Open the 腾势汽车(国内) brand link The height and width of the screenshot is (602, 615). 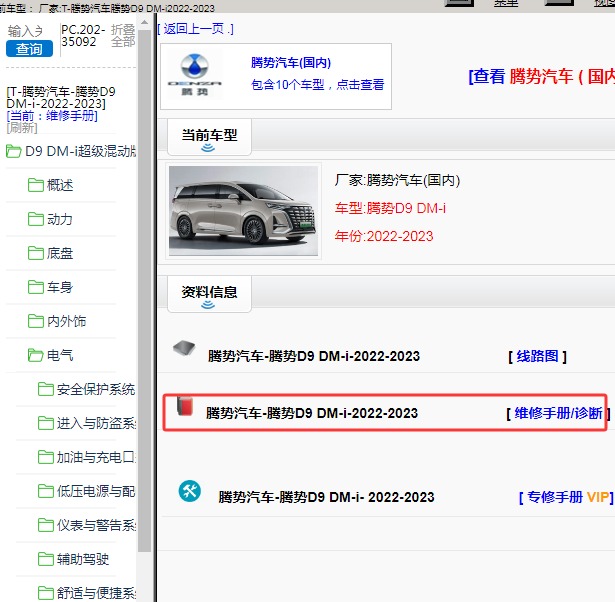click(291, 63)
